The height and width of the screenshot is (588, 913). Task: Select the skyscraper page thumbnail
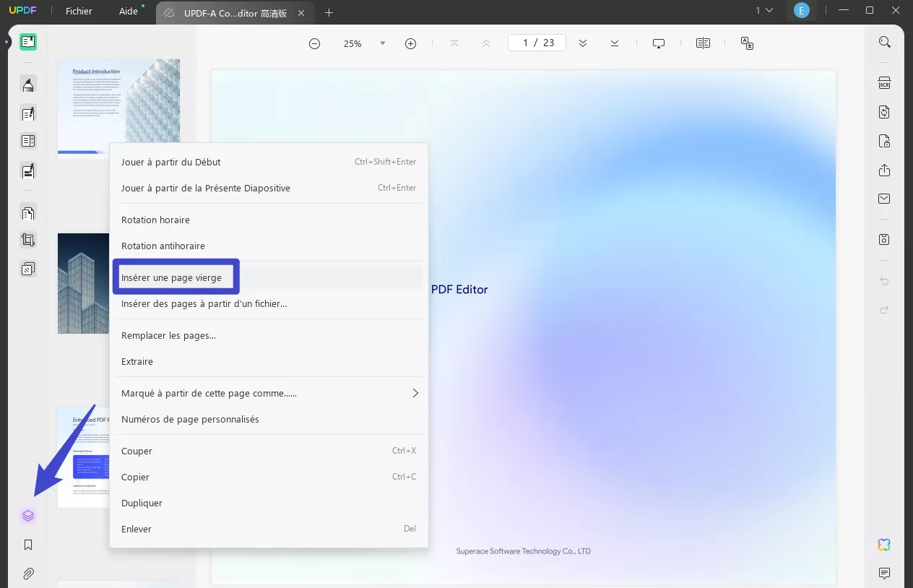83,283
